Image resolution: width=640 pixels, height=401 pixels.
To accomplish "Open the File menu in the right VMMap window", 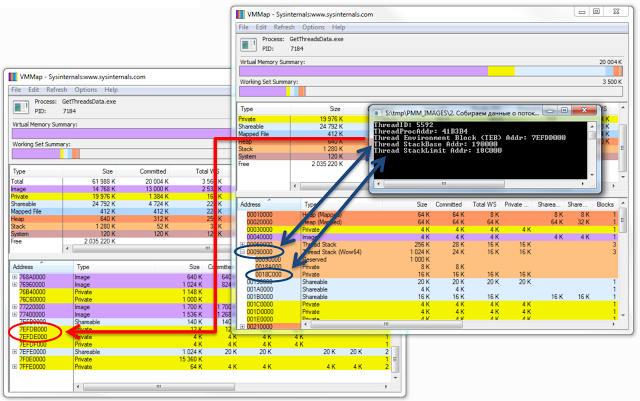I will click(244, 27).
